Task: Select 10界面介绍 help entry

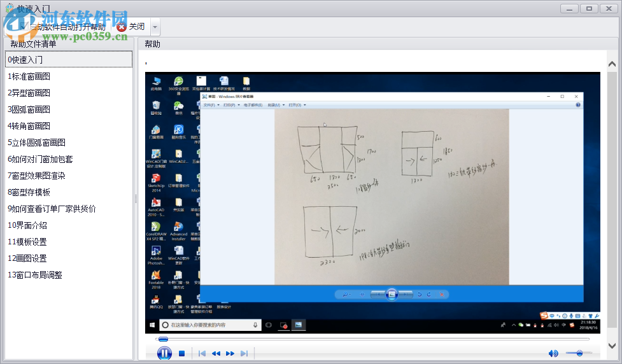Action: tap(69, 225)
